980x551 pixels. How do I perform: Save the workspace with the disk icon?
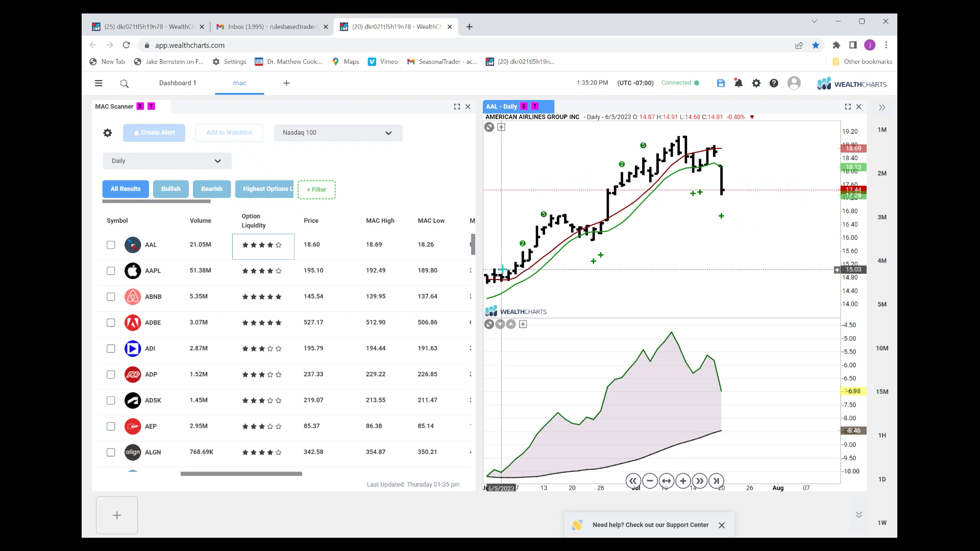[721, 83]
